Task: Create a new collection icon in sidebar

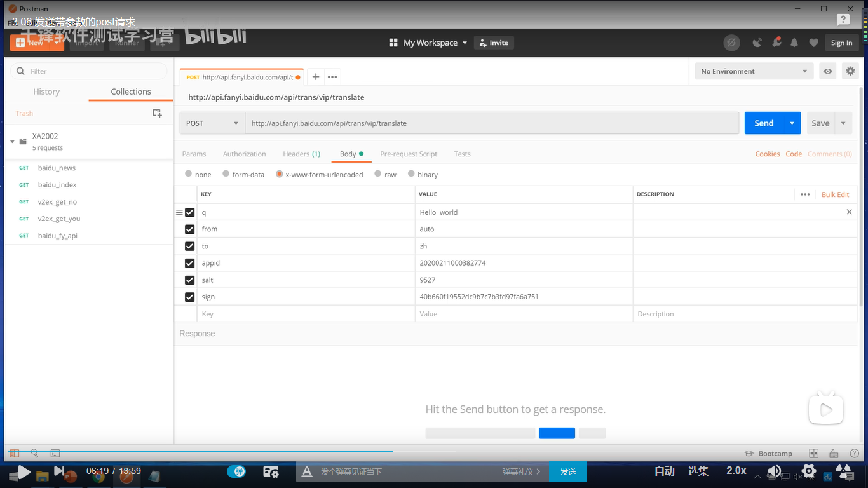Action: tap(157, 113)
